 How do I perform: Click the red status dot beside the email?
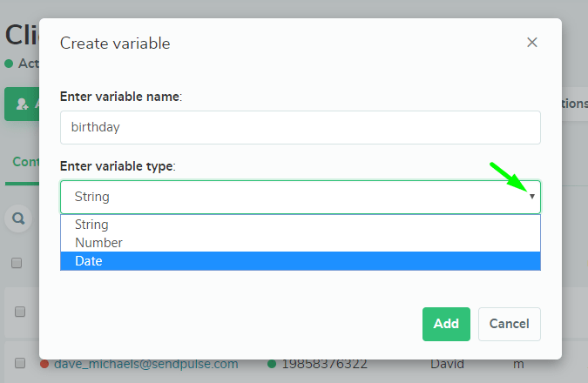coord(44,363)
